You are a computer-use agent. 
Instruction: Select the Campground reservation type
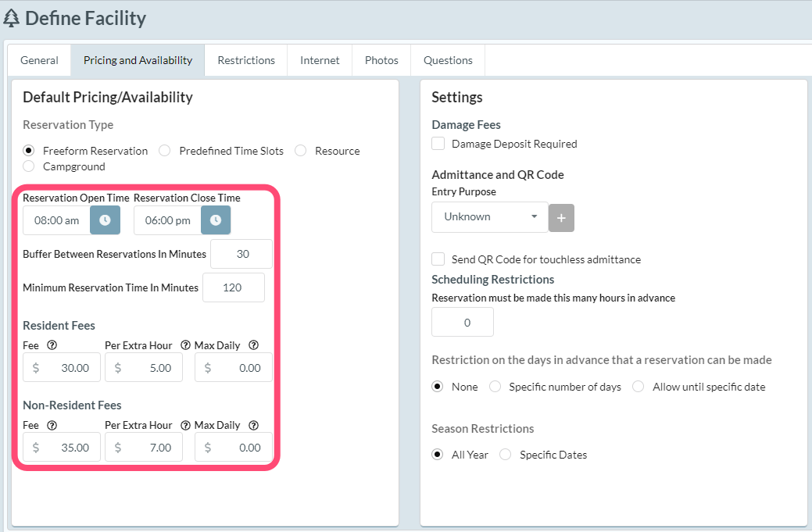pyautogui.click(x=29, y=166)
